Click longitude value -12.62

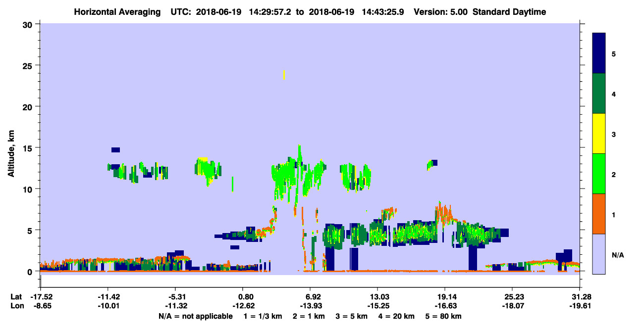243,306
